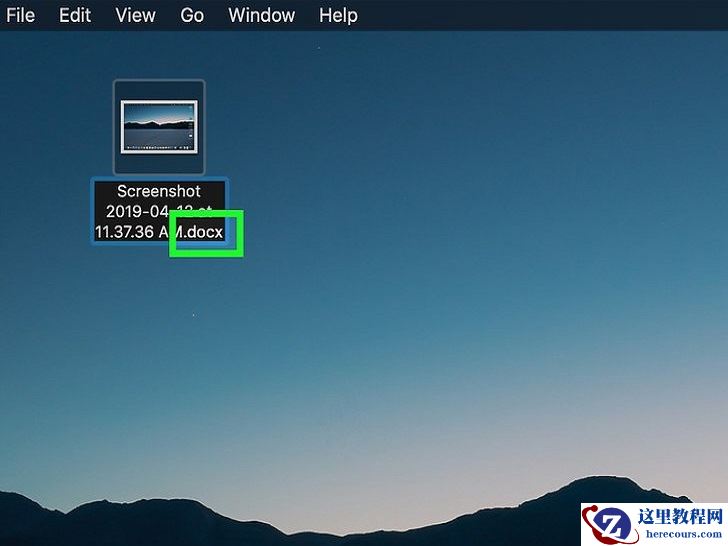Open the Help menu
Screen dimensions: 728x546
(x=338, y=15)
